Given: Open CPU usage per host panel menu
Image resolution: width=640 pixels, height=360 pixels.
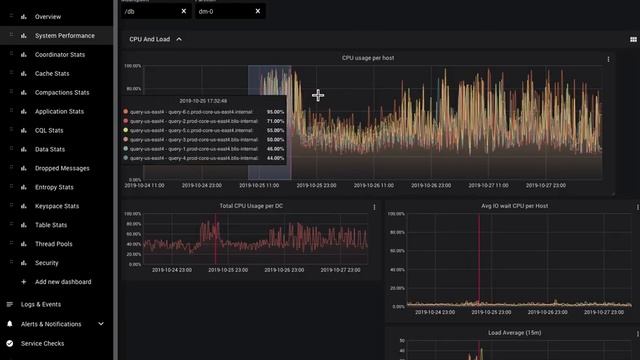Looking at the screenshot, I should point(608,59).
